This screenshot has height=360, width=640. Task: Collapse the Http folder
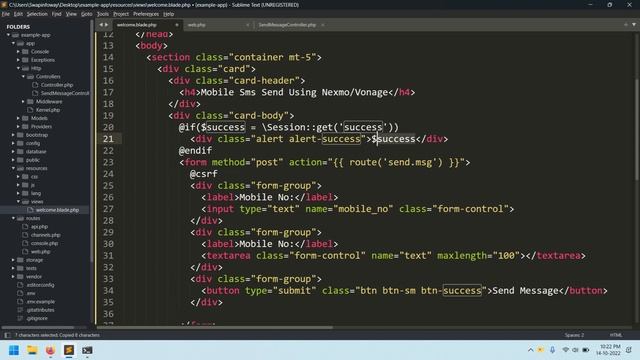coord(18,68)
